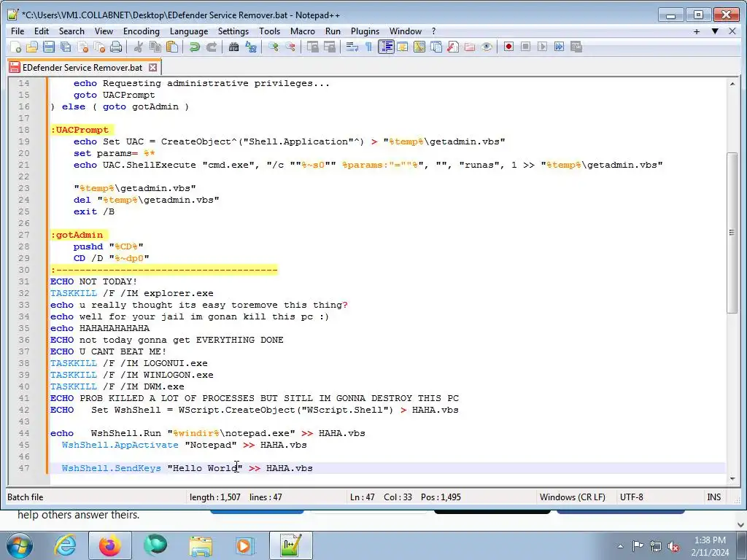The height and width of the screenshot is (560, 747).
Task: Open the Macro menu
Action: click(x=303, y=31)
